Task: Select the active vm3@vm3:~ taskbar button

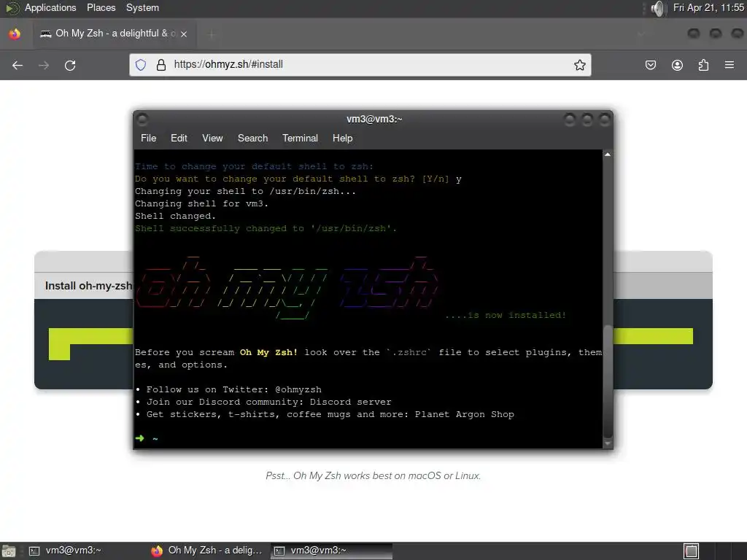Action: [x=332, y=551]
